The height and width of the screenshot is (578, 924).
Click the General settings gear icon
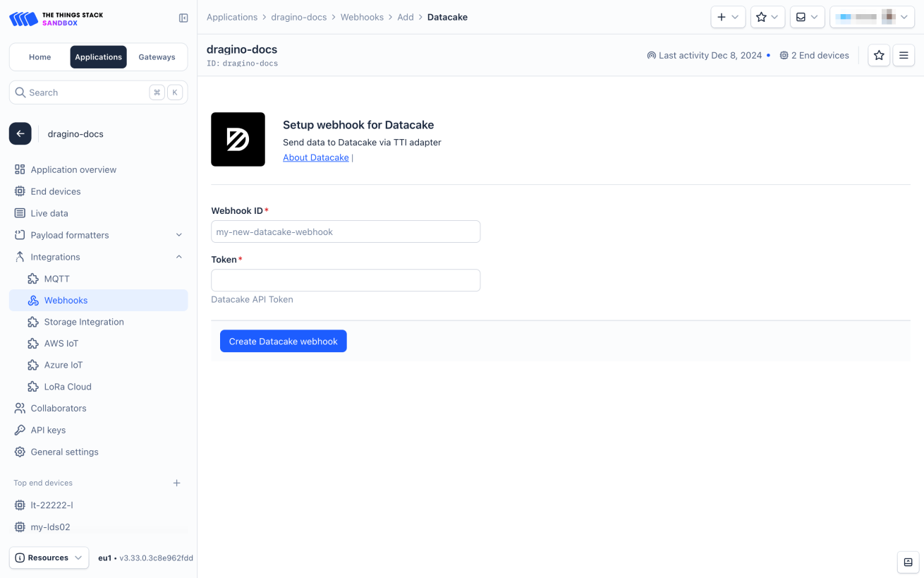[20, 452]
